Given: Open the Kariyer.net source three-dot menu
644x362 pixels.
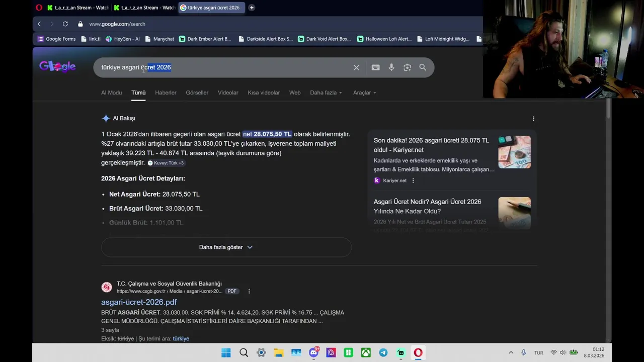Looking at the screenshot, I should [x=413, y=180].
